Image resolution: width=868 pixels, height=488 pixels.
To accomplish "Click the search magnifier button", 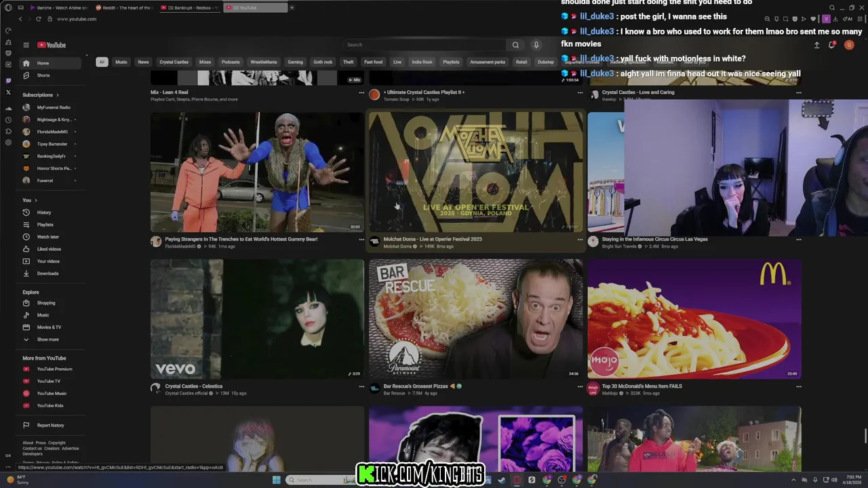I will pos(515,45).
